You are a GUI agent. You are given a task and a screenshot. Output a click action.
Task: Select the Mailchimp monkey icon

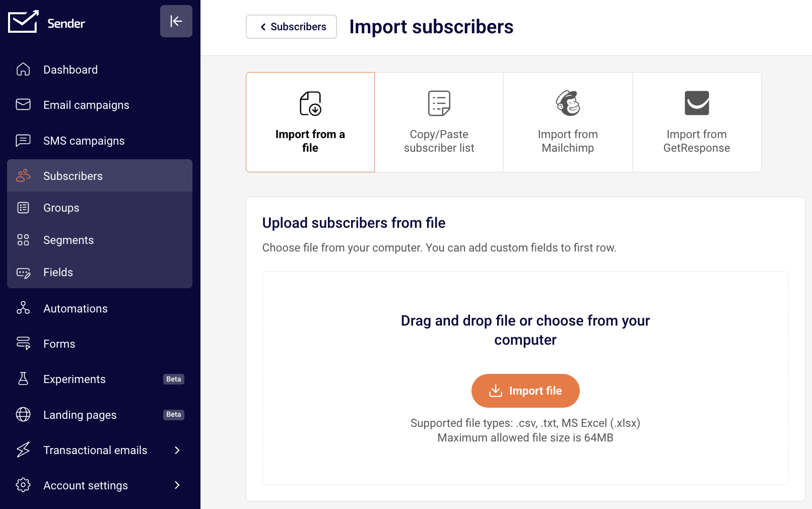(568, 103)
